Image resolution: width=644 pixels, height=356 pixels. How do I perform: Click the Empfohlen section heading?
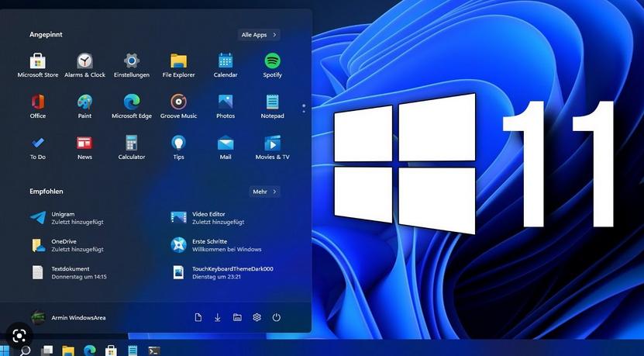coord(46,191)
